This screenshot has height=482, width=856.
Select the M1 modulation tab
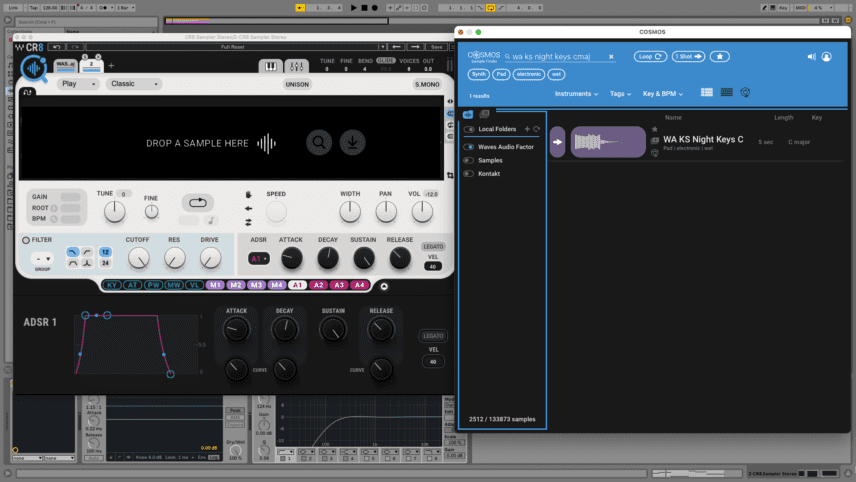click(x=215, y=285)
